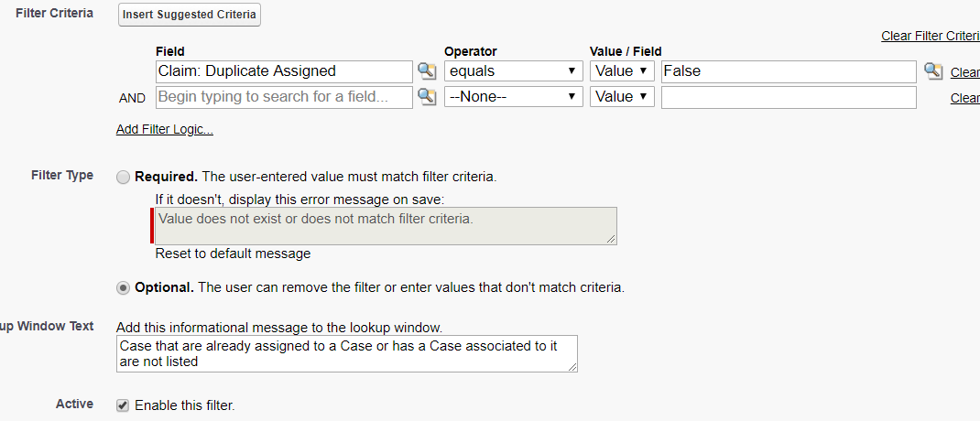Click Insert Suggested Criteria button
Image resolution: width=980 pixels, height=421 pixels.
(x=190, y=15)
